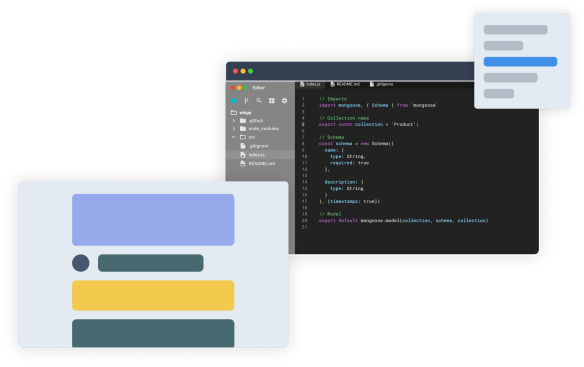The width and height of the screenshot is (584, 367).
Task: Close the outer window with the red dot
Action: click(x=235, y=71)
